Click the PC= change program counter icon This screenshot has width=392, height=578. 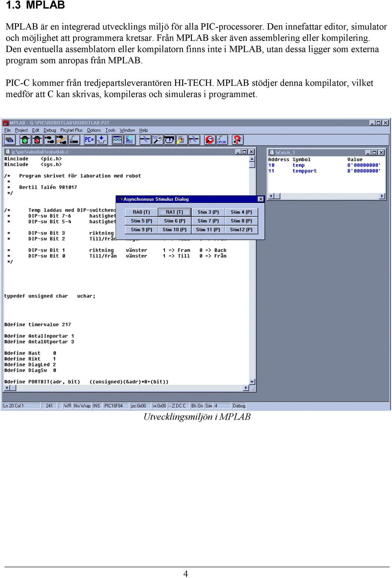coord(89,140)
